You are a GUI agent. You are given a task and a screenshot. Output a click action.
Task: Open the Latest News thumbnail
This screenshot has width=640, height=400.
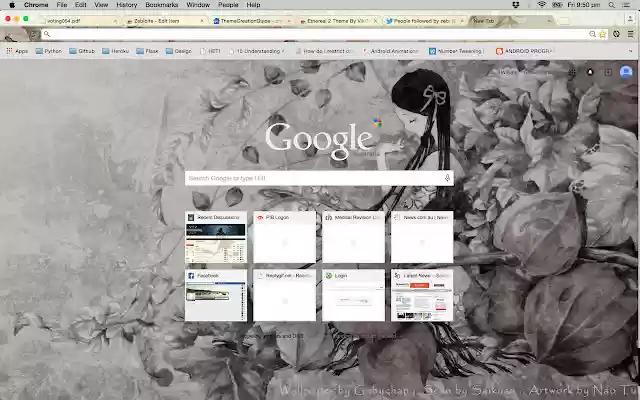coord(422,295)
